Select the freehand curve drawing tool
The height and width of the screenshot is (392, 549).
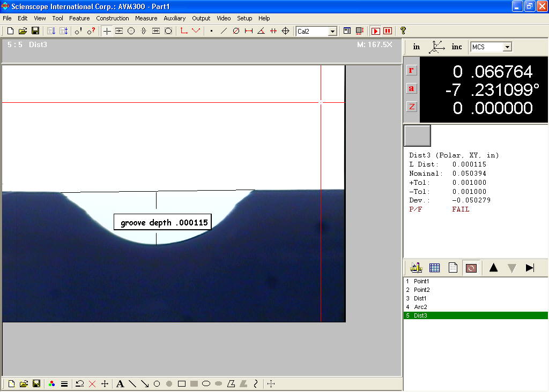256,384
